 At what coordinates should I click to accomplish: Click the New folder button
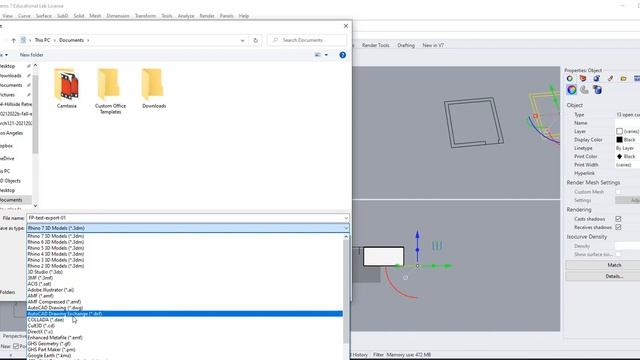[x=31, y=55]
